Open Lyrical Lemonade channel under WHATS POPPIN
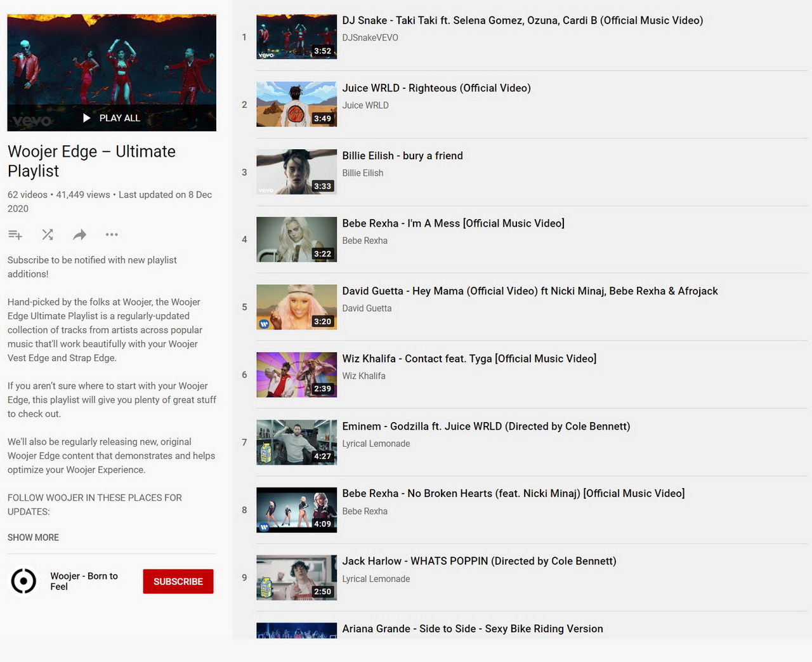This screenshot has height=662, width=812. pos(376,579)
